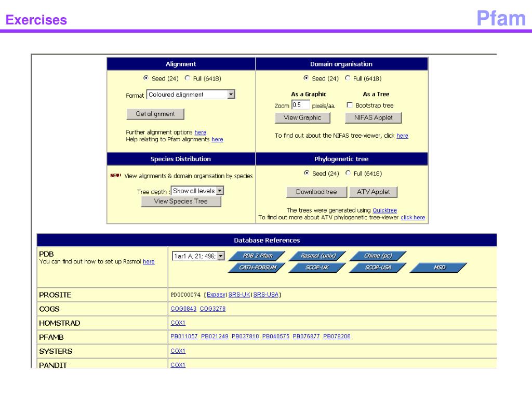The width and height of the screenshot is (532, 399).
Task: Click the Chime (pc) button
Action: point(378,256)
